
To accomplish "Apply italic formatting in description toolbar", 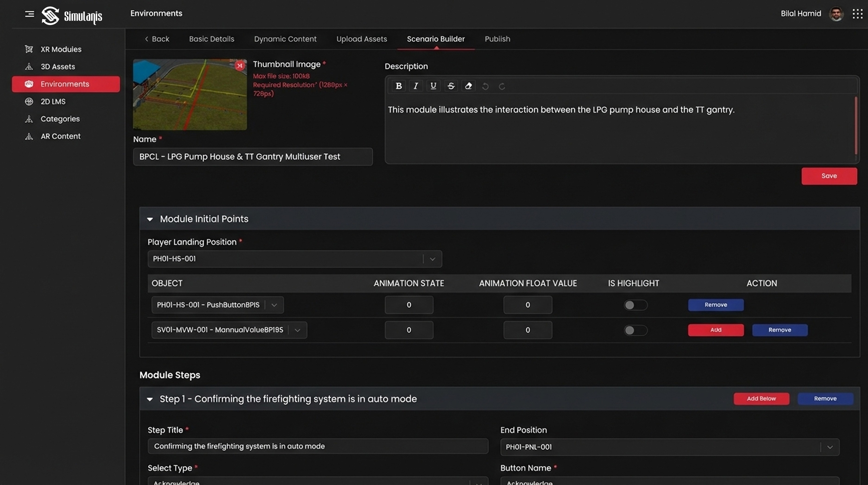I will click(x=416, y=86).
